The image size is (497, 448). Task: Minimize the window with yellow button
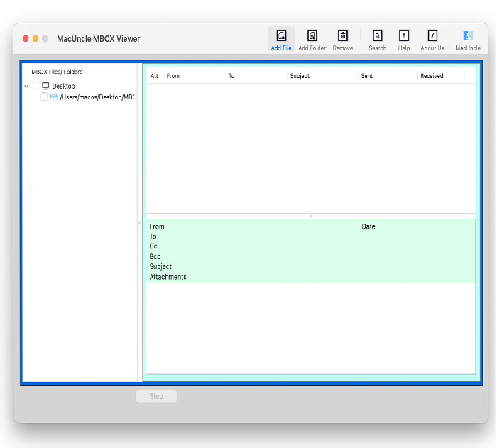click(x=35, y=38)
